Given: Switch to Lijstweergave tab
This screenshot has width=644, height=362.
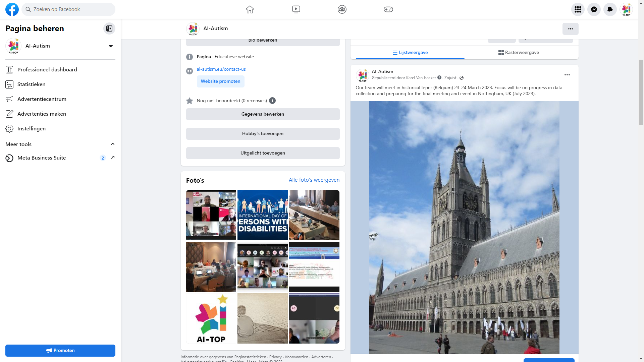Looking at the screenshot, I should point(410,53).
